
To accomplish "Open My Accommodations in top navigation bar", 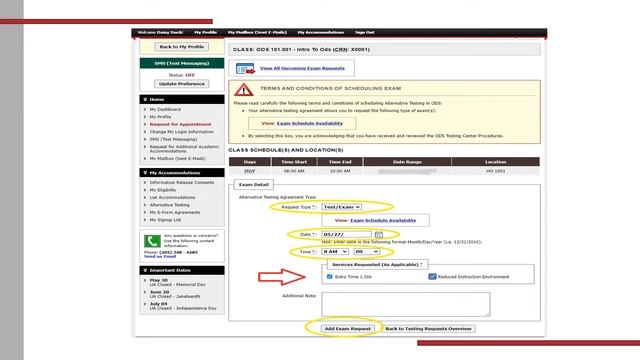I will [x=320, y=32].
